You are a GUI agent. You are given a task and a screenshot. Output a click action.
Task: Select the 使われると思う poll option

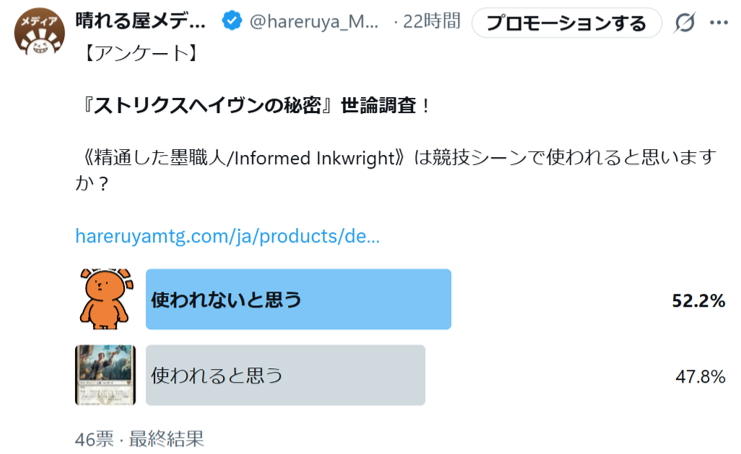click(285, 375)
